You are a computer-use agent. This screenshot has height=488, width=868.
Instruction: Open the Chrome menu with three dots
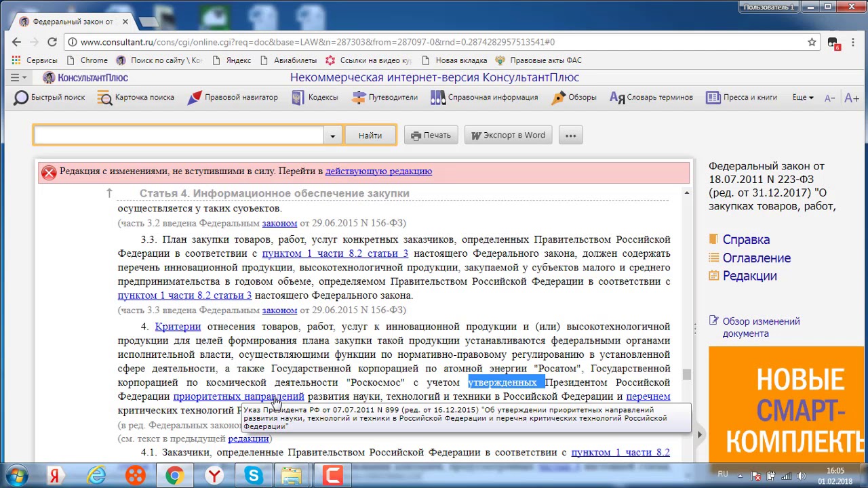coord(854,42)
